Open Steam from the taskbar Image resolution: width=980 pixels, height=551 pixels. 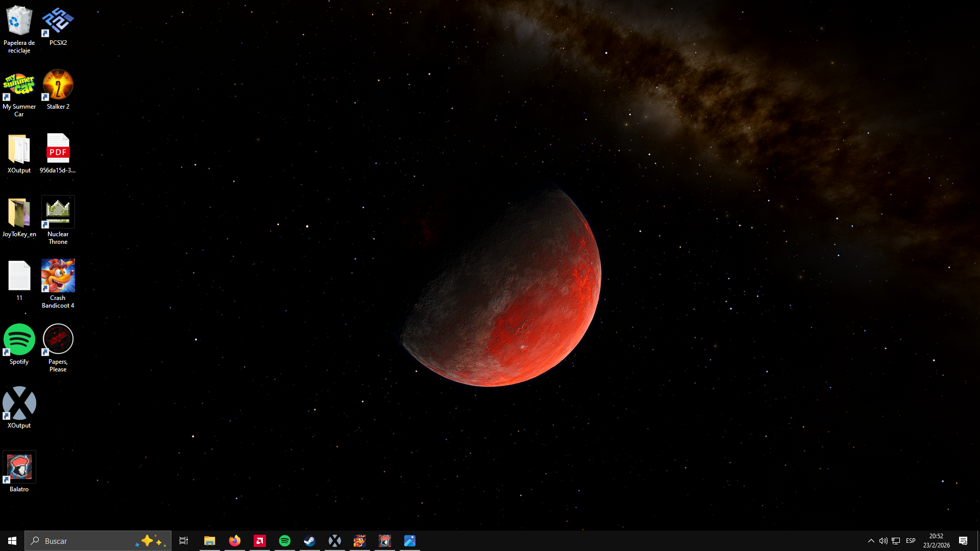[309, 541]
